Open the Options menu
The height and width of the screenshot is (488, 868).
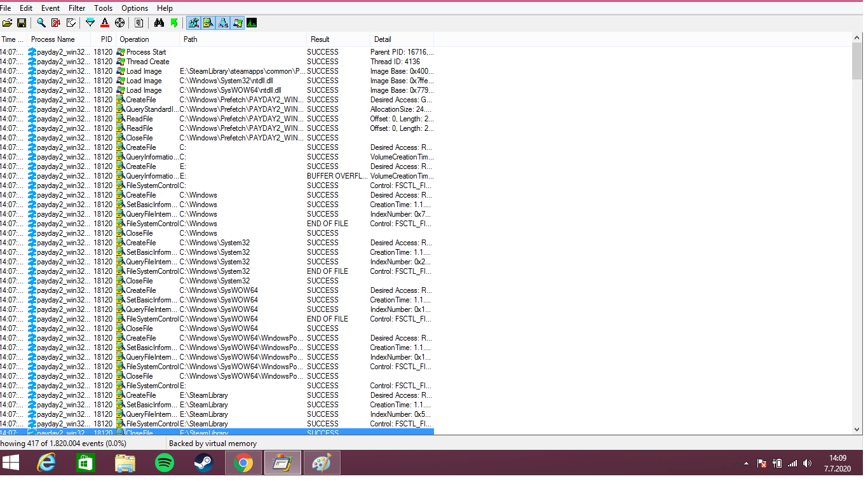coord(135,8)
